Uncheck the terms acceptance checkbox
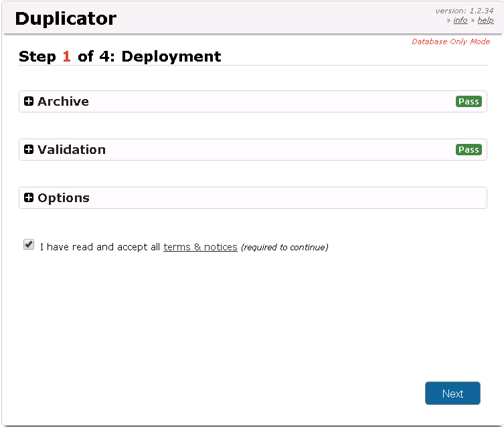This screenshot has height=427, width=504. point(29,245)
